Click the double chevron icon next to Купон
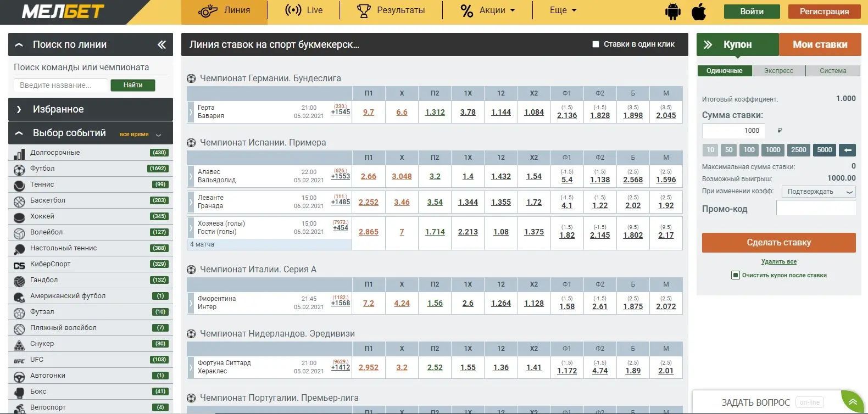This screenshot has width=868, height=414. click(708, 44)
